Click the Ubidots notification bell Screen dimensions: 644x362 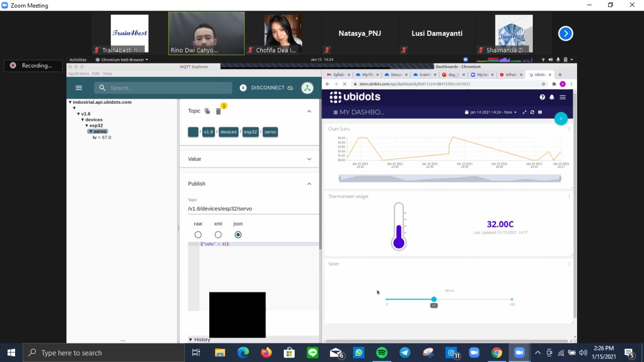tap(552, 97)
